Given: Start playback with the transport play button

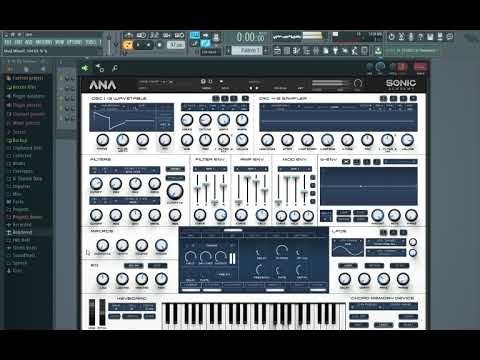Looking at the screenshot, I should [138, 45].
